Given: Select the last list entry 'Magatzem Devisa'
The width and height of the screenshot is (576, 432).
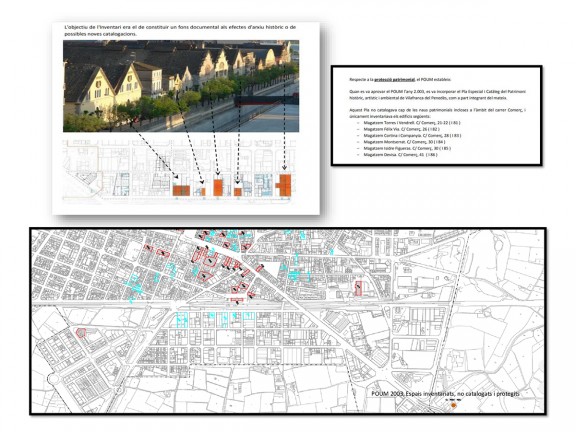Looking at the screenshot, I should [x=400, y=155].
